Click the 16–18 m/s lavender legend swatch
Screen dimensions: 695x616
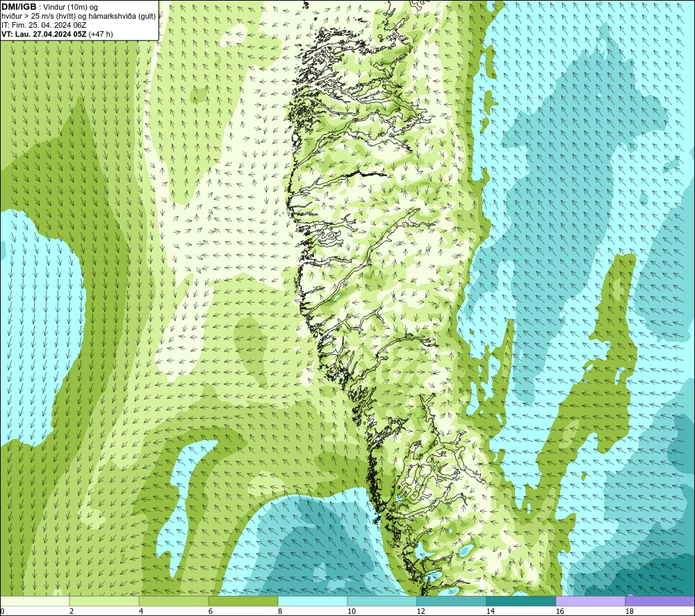click(x=590, y=601)
